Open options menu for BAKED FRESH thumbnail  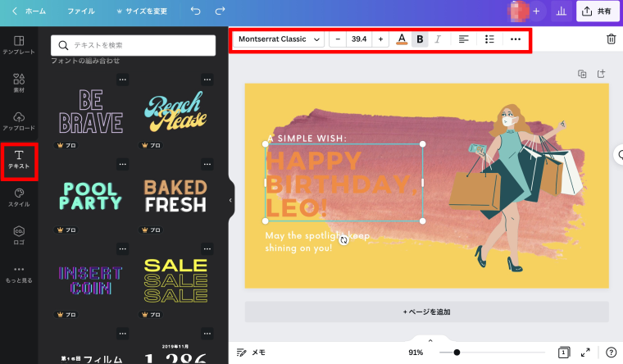coord(207,164)
